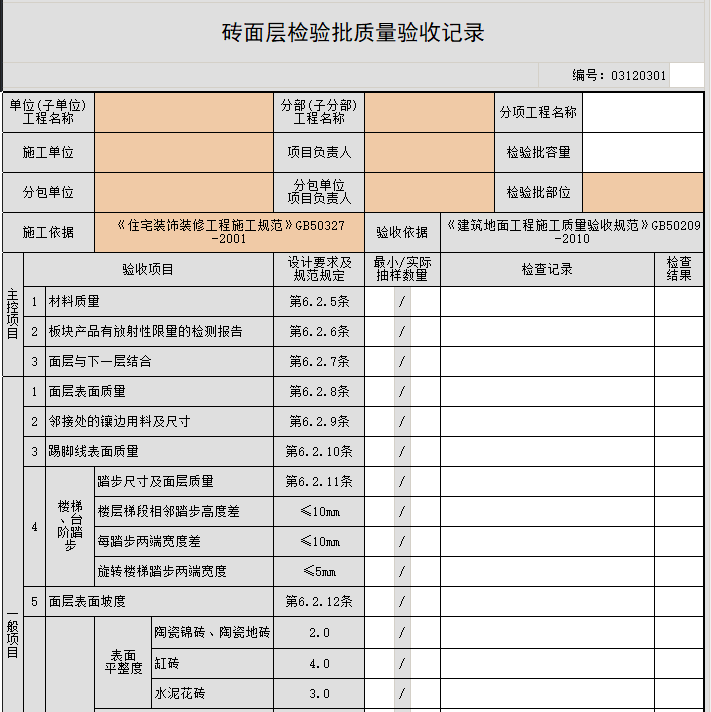Click the 设计要求及规范规定 column header

pyautogui.click(x=319, y=270)
